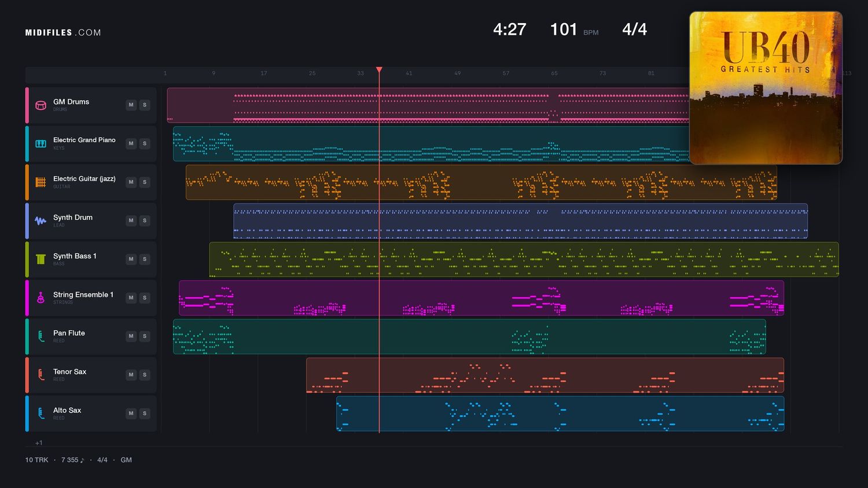Solo the Tenor Sax track
The width and height of the screenshot is (868, 488).
[x=145, y=375]
